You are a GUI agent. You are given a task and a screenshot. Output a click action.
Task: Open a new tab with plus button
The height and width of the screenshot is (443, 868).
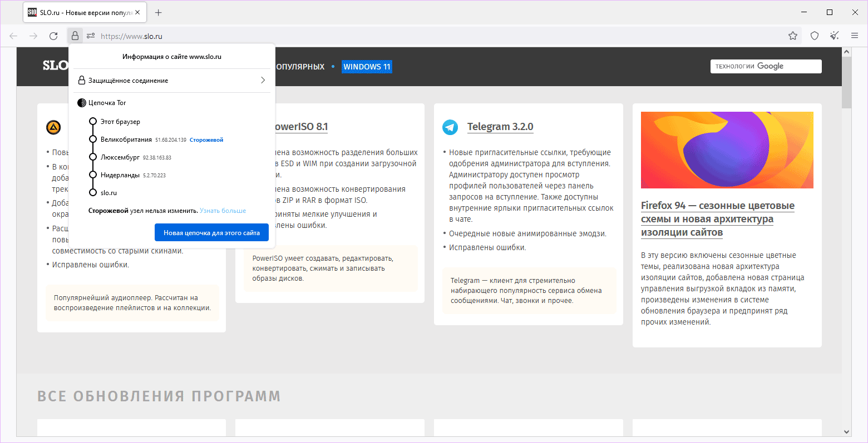click(x=159, y=12)
